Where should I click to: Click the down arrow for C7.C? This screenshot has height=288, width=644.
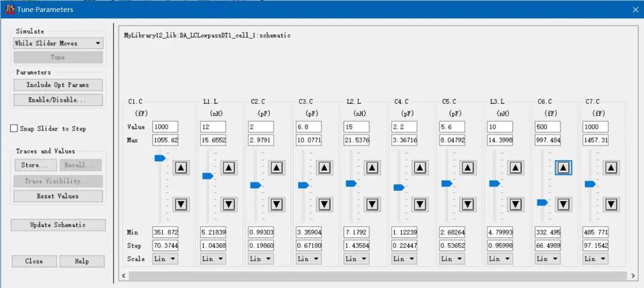[611, 204]
